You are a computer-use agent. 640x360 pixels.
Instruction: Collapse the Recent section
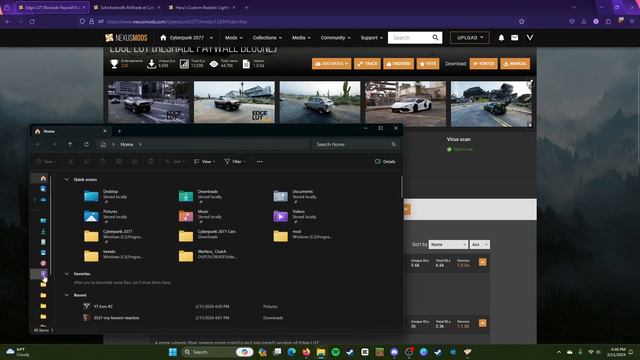pyautogui.click(x=67, y=295)
